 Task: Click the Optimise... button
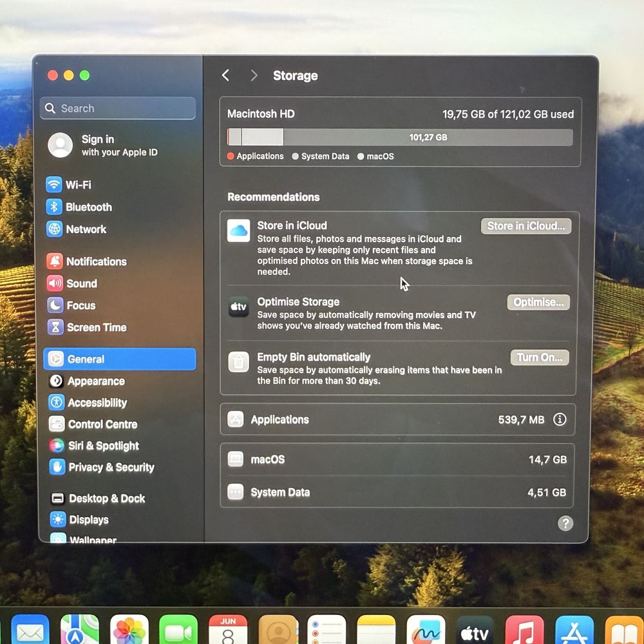click(x=538, y=302)
